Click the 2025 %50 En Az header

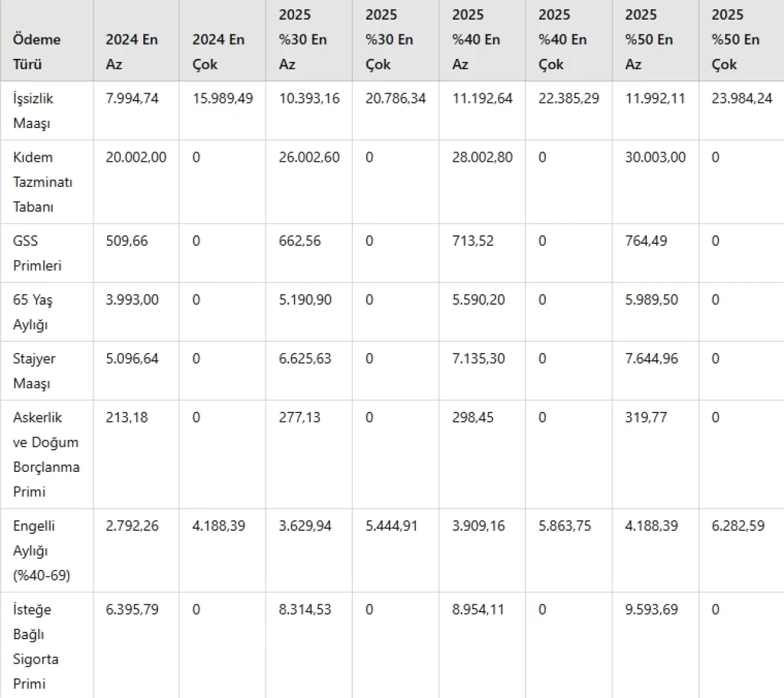click(x=649, y=39)
